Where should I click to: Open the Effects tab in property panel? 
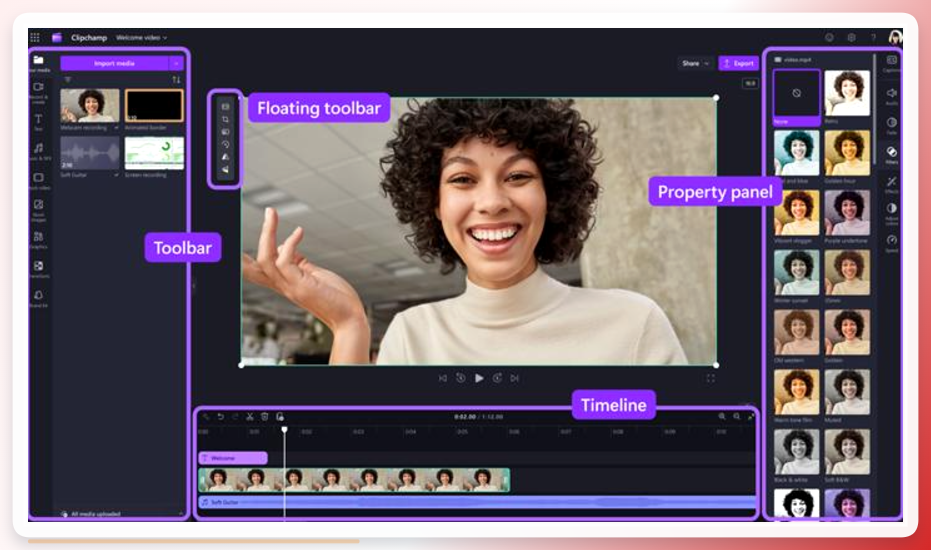click(891, 184)
